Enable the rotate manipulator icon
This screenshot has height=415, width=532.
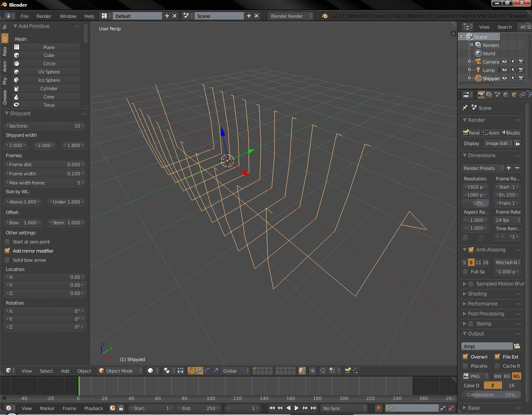207,371
